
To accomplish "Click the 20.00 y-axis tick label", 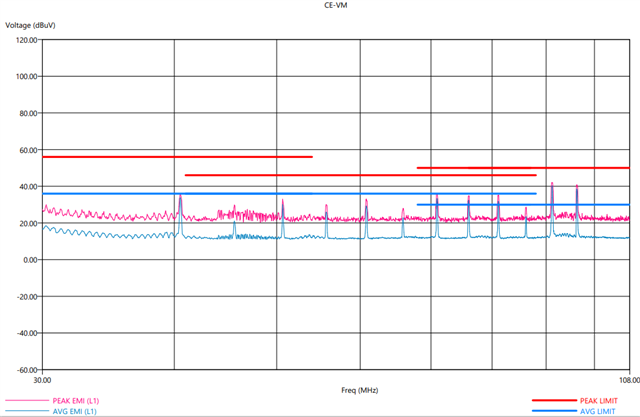I will click(x=29, y=224).
